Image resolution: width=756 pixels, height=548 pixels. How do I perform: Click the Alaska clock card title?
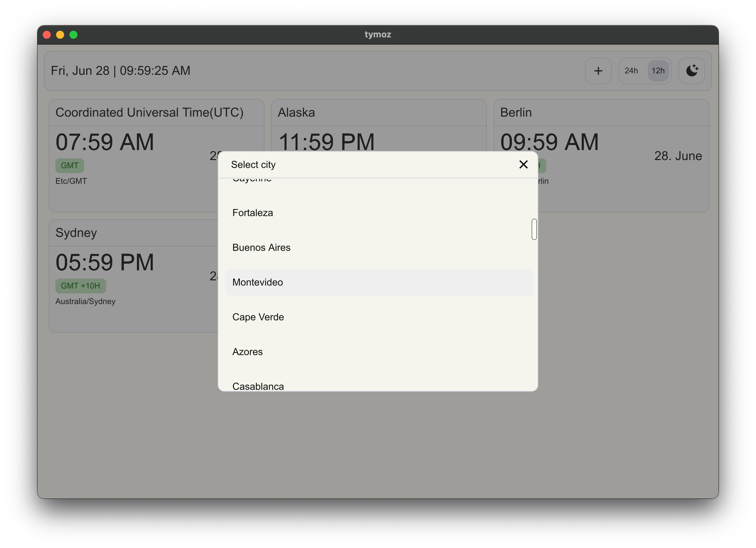pyautogui.click(x=296, y=113)
